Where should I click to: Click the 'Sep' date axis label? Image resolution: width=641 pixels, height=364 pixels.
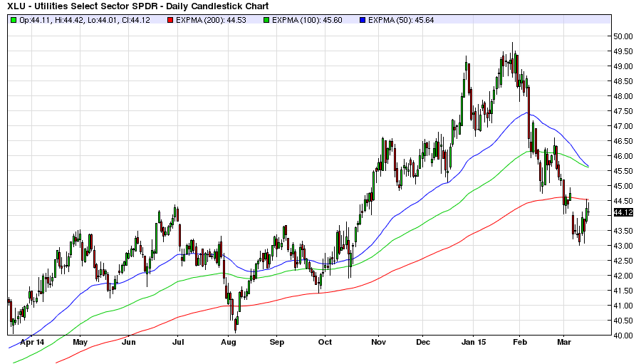[277, 343]
